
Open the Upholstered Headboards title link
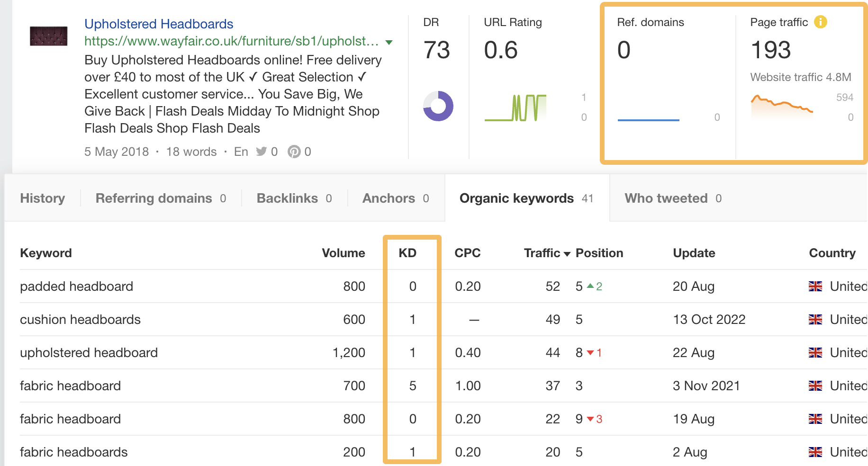tap(158, 23)
